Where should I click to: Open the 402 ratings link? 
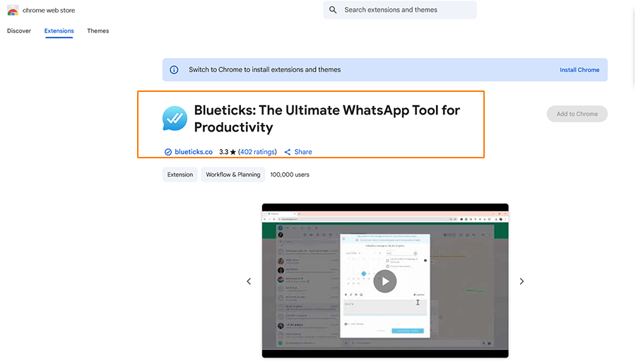pos(257,152)
